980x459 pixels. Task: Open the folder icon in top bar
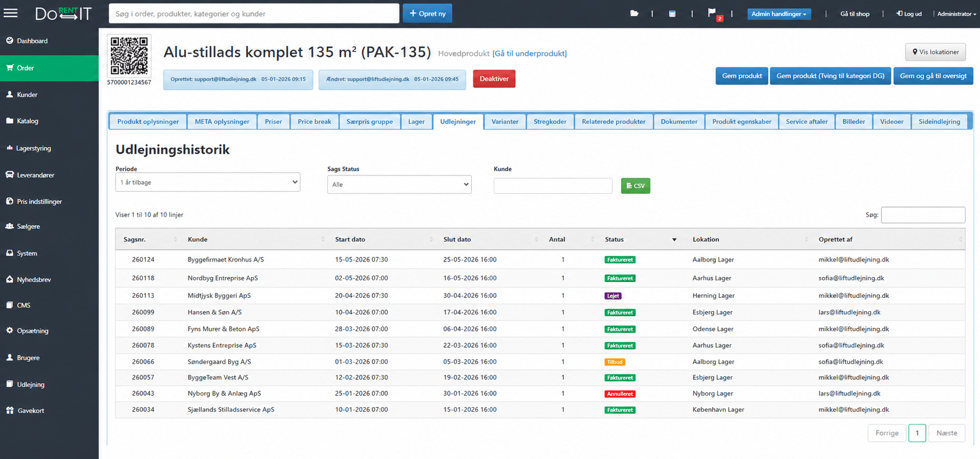634,13
